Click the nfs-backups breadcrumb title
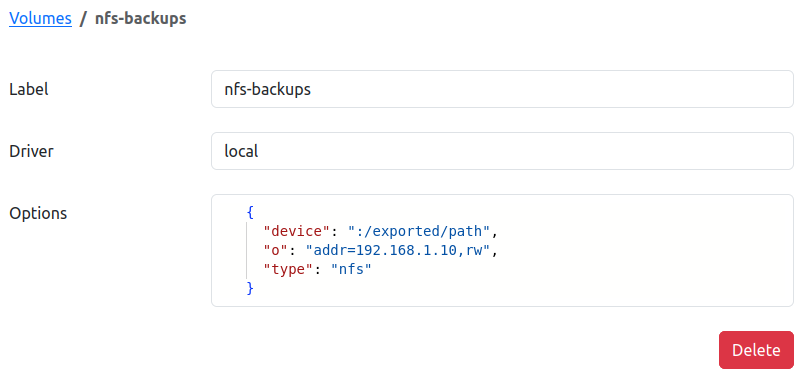 [141, 19]
